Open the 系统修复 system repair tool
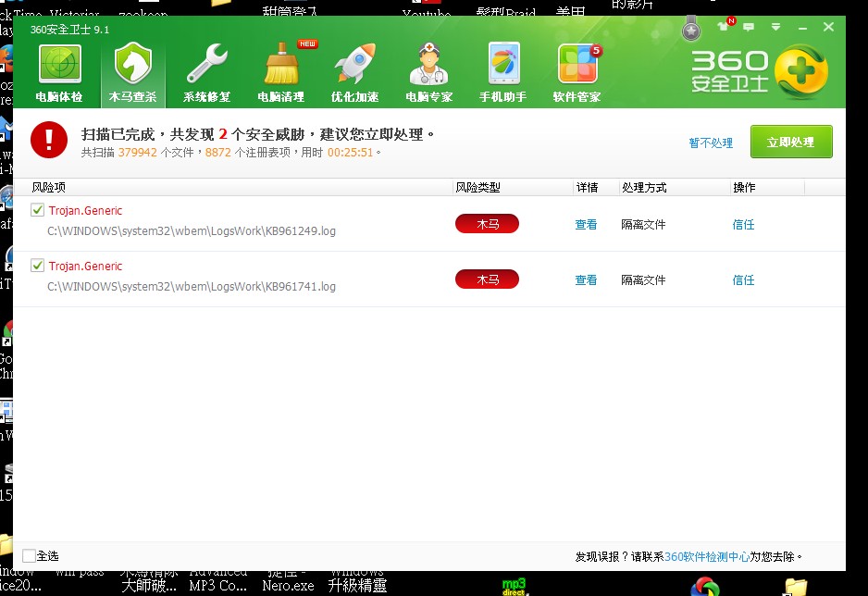 pyautogui.click(x=207, y=73)
